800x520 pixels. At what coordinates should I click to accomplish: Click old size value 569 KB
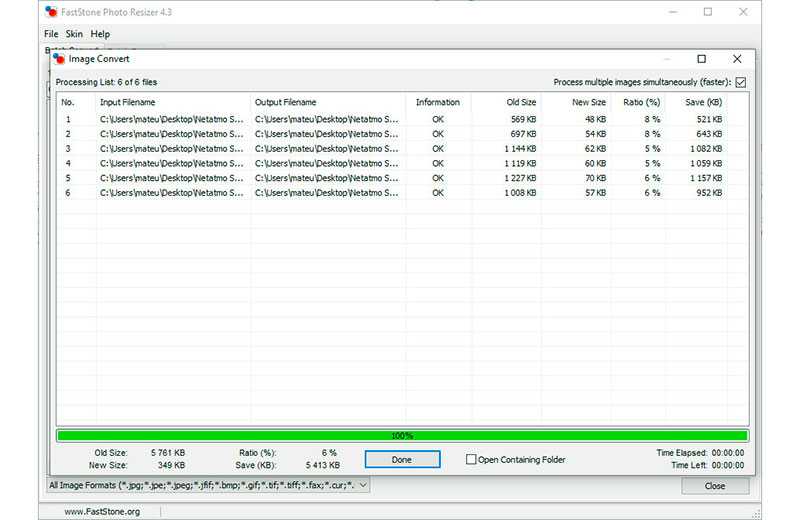click(x=523, y=119)
